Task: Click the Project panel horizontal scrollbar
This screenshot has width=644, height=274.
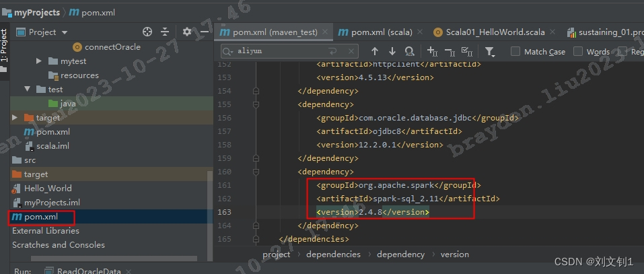Action: point(114,259)
